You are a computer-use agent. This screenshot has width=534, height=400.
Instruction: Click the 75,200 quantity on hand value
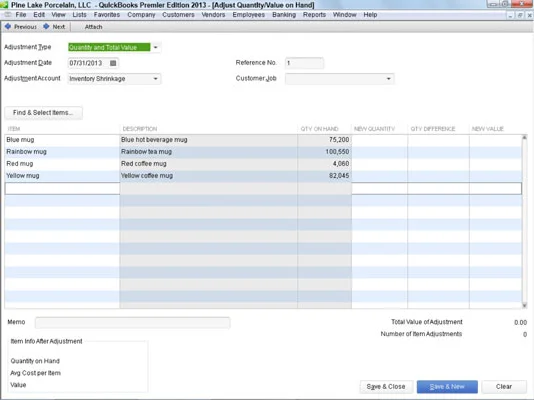point(339,140)
